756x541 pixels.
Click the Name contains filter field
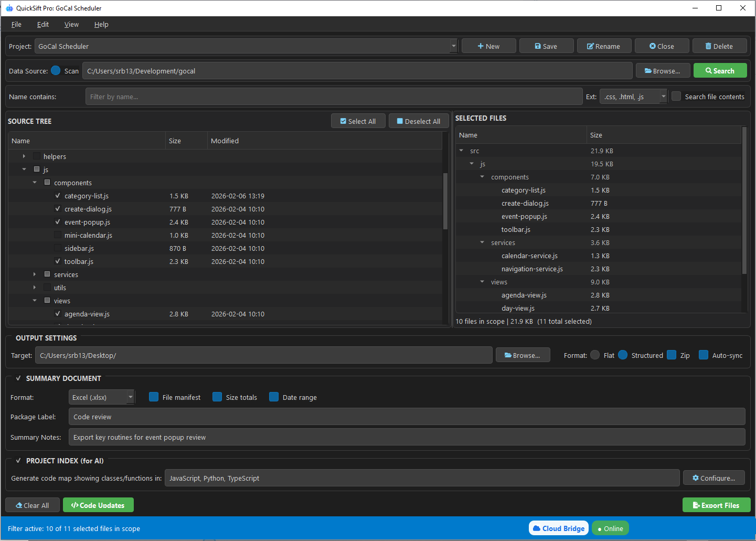(334, 97)
